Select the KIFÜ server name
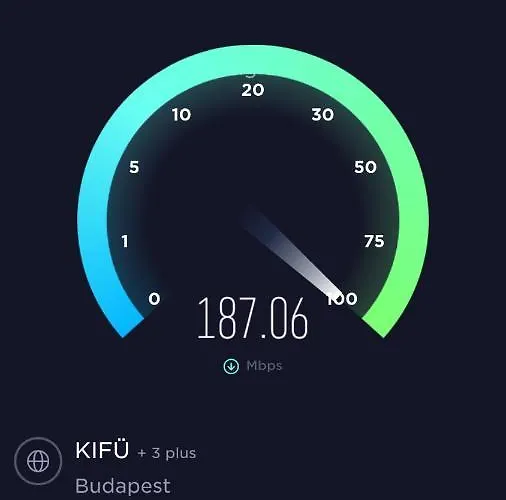This screenshot has width=506, height=500. [102, 450]
